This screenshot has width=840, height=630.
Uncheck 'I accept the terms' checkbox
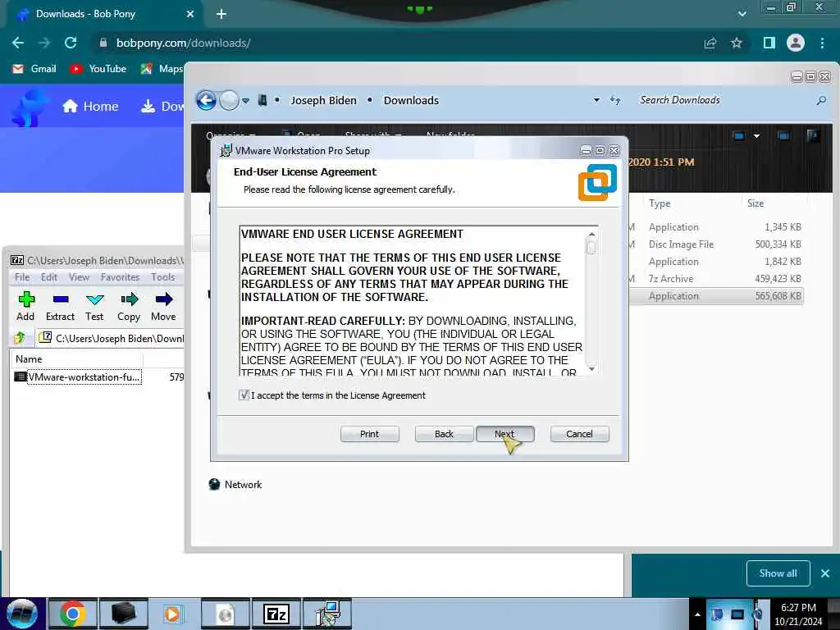tap(244, 395)
